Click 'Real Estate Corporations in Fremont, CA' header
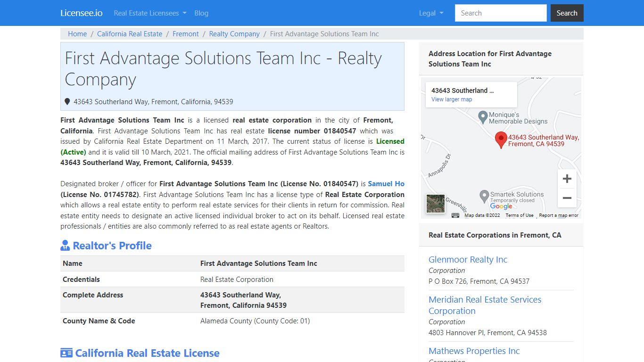The image size is (644, 362). (x=495, y=235)
